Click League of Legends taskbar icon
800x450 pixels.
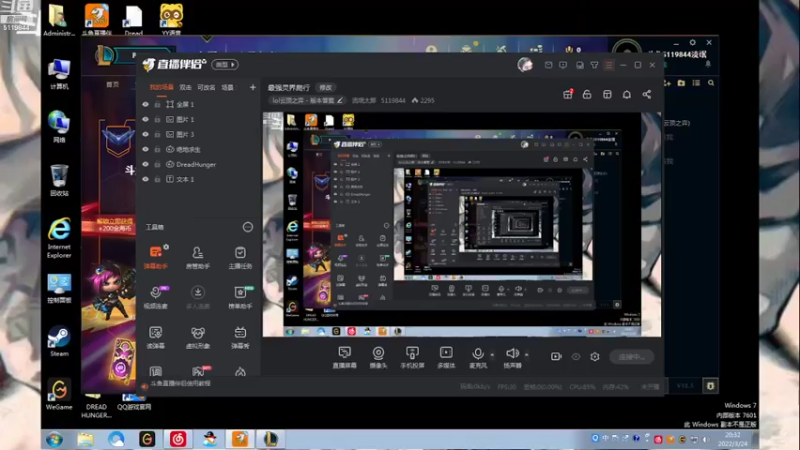[x=270, y=439]
